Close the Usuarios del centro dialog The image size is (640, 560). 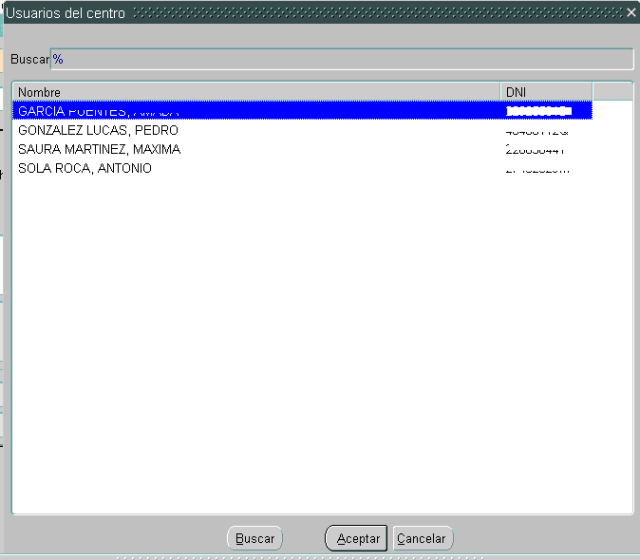630,13
